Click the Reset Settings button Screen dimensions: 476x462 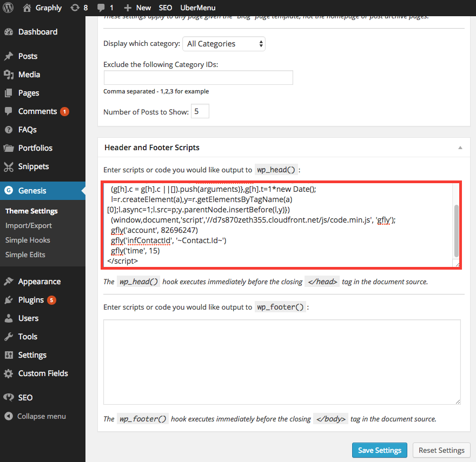[x=441, y=450]
